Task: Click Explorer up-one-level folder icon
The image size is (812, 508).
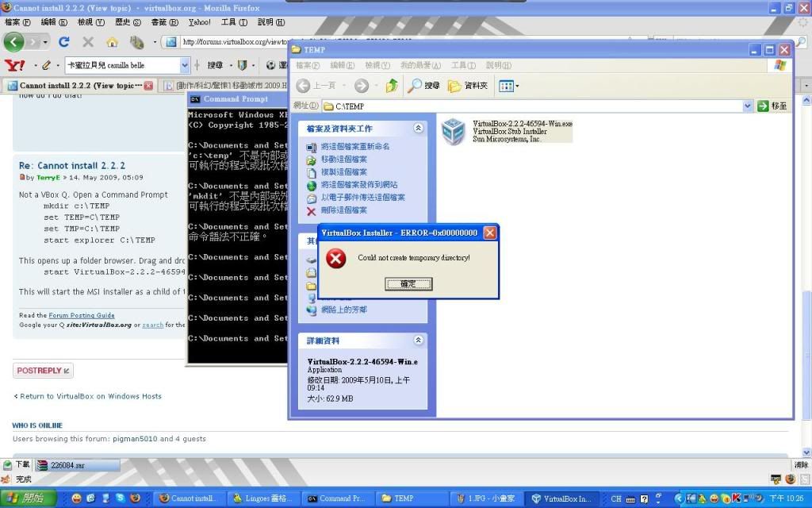Action: pyautogui.click(x=392, y=86)
